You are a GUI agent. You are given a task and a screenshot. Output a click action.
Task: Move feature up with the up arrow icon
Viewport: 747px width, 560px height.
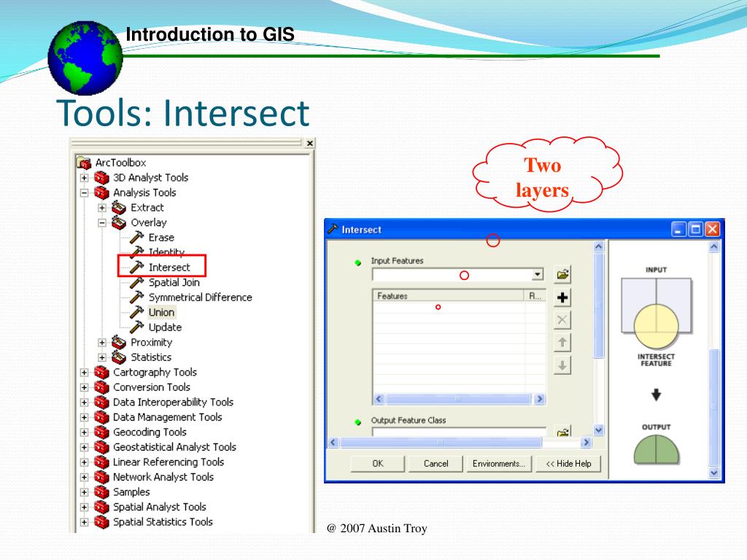(x=562, y=343)
